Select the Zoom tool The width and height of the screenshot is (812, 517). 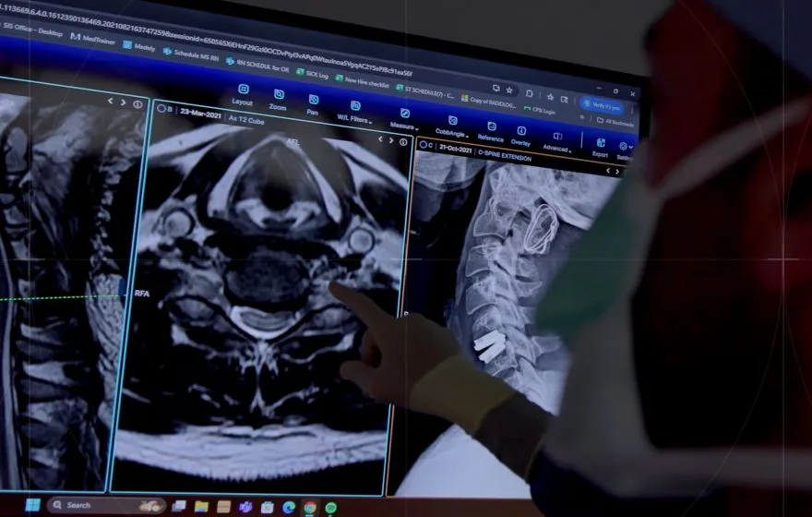click(x=278, y=100)
